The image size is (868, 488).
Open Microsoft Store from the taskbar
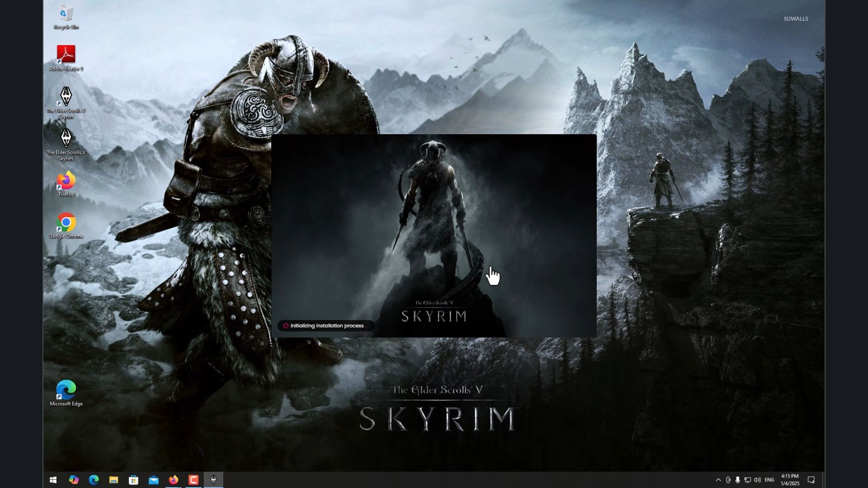(133, 480)
